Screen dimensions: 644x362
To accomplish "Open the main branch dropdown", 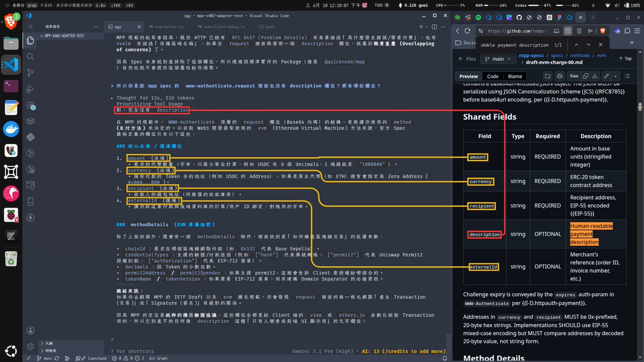I will click(497, 59).
